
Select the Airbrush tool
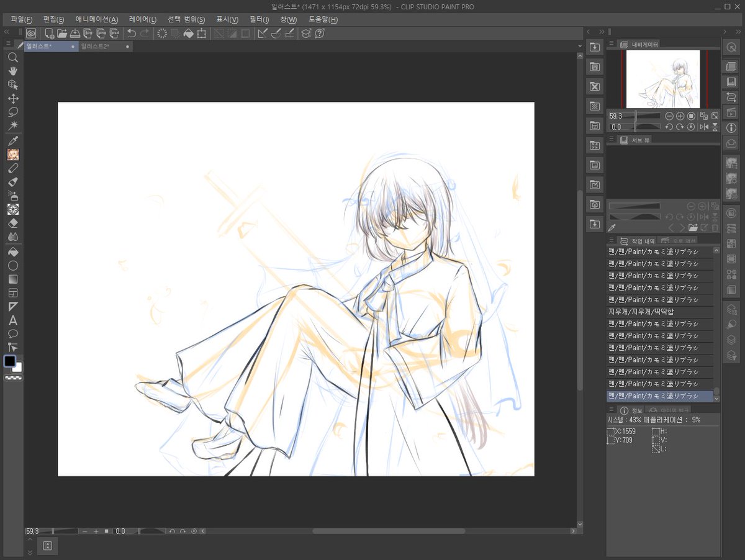point(12,196)
